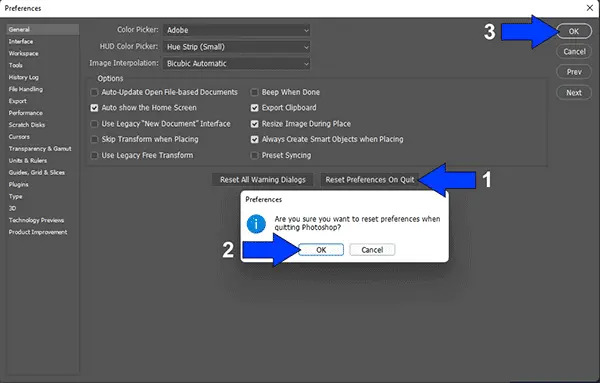Image resolution: width=600 pixels, height=383 pixels.
Task: Click the blue info icon in the confirmation dialog
Action: [256, 223]
